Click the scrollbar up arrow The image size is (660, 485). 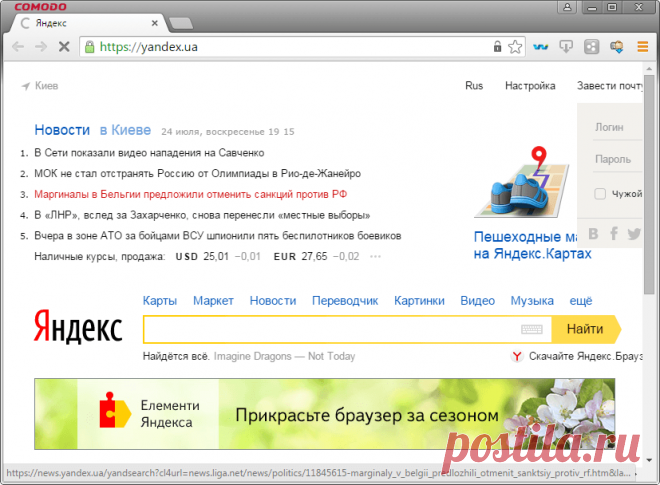coord(649,68)
